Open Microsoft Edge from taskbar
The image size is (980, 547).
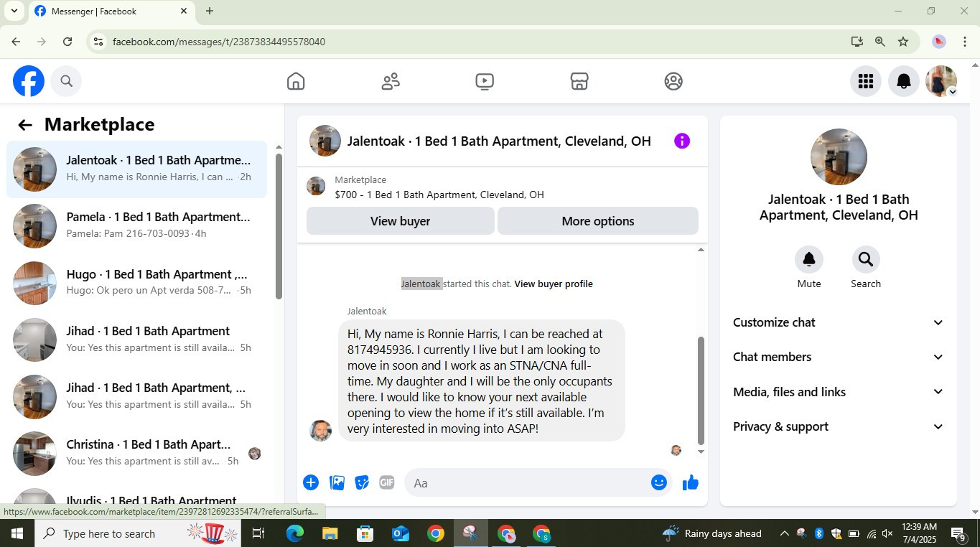coord(295,533)
